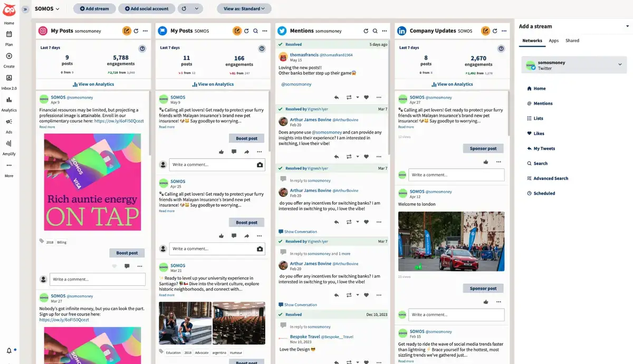Switch to the Apps tab in right panel

[554, 40]
